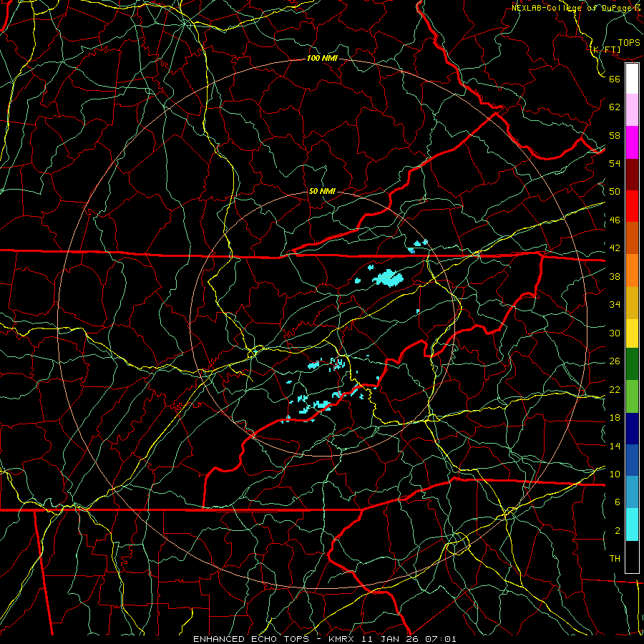Click the NEXLAB-College of DuPage credit text
644x644 pixels.
576,7
